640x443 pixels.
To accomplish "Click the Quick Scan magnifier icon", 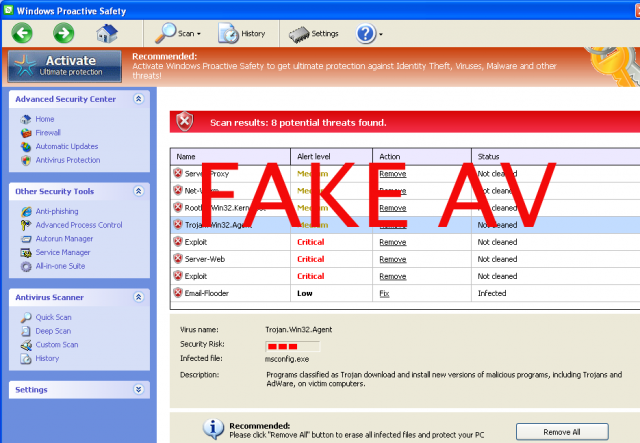I will [x=26, y=317].
